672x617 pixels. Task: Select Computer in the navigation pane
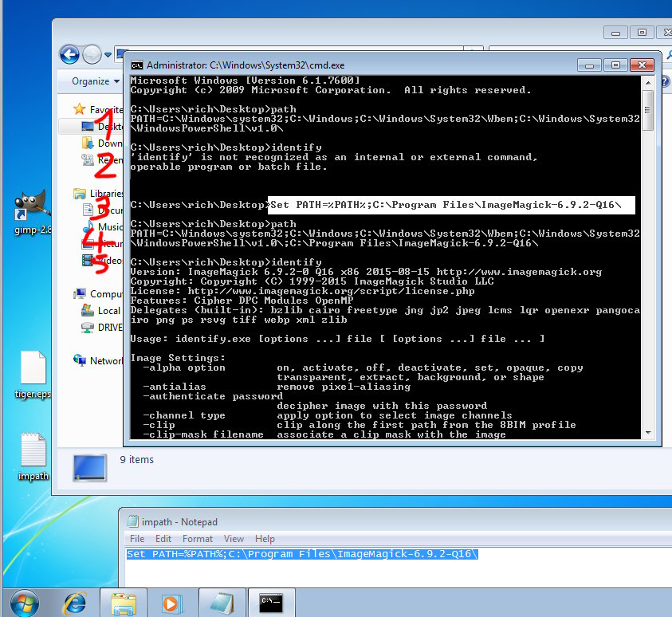click(x=98, y=294)
